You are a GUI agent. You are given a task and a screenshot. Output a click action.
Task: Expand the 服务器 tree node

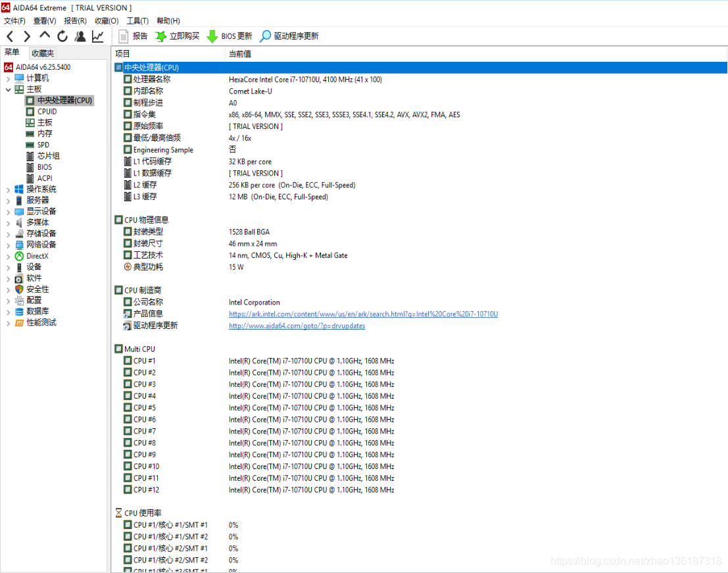(x=8, y=201)
